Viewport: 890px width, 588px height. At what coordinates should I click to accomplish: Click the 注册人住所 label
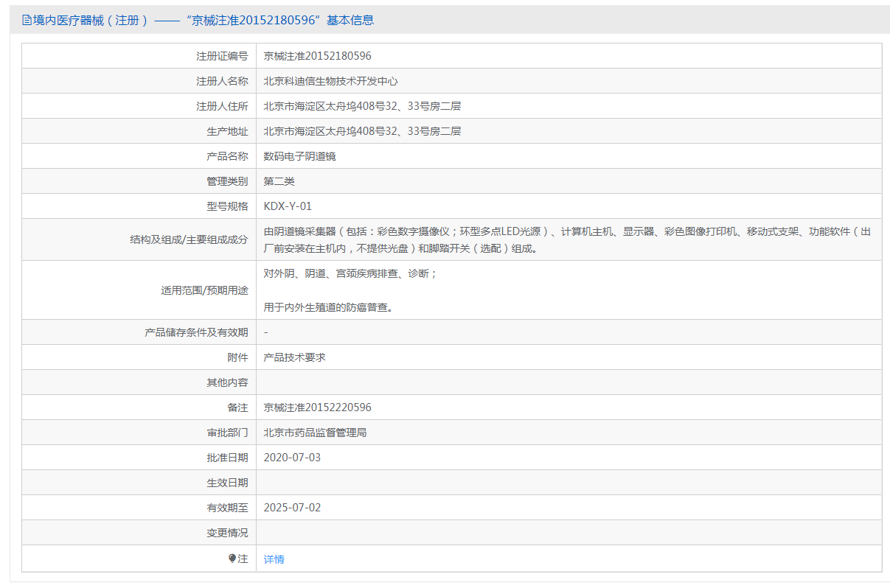[222, 106]
